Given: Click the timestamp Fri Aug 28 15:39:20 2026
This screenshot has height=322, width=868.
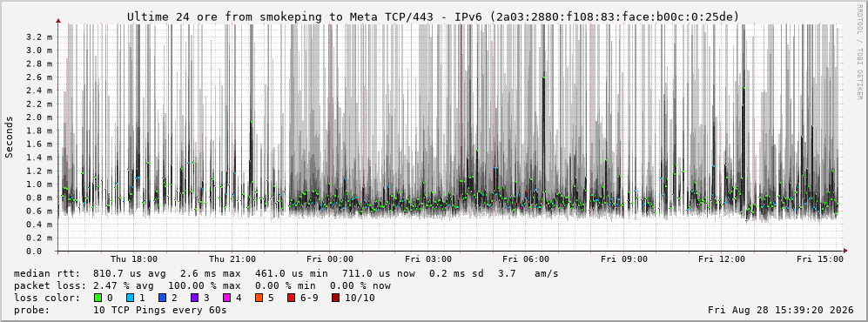Looking at the screenshot, I should click(781, 310).
